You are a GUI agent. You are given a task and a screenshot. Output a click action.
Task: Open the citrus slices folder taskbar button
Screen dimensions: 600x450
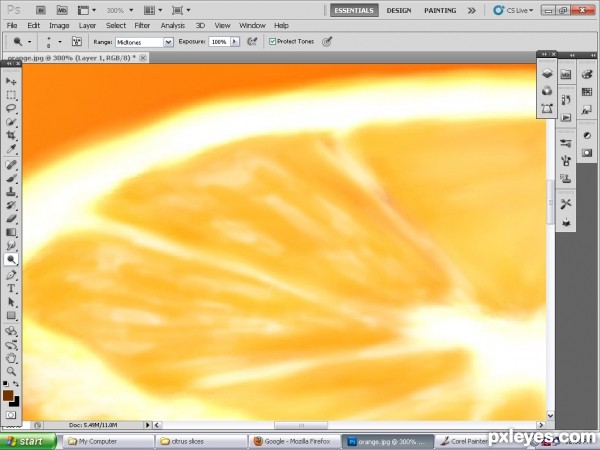click(201, 441)
